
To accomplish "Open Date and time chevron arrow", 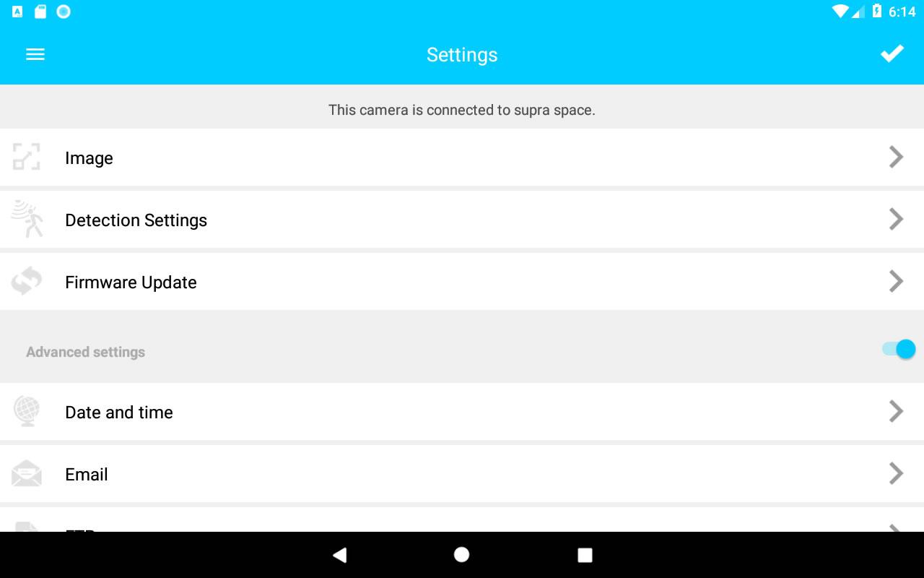I will click(896, 411).
